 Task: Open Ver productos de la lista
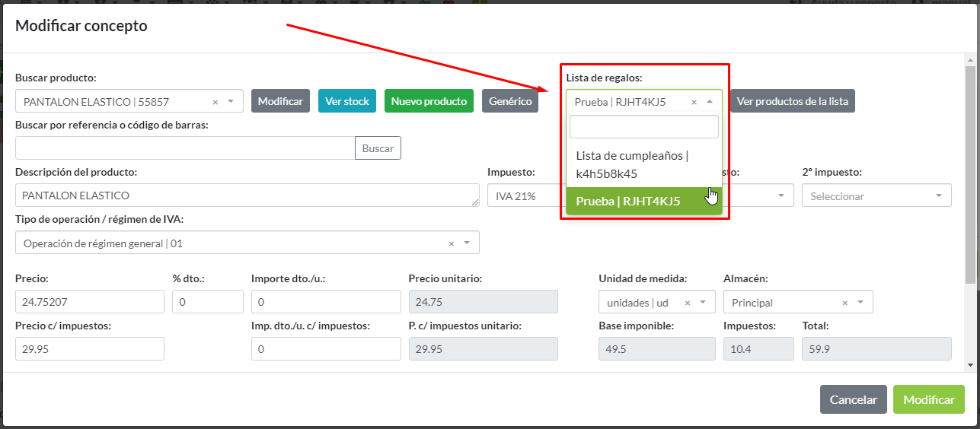tap(792, 101)
